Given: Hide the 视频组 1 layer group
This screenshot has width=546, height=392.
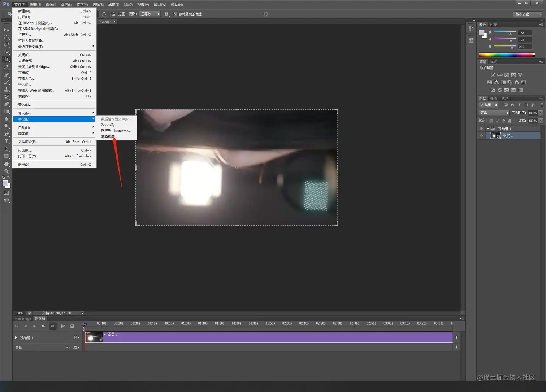Looking at the screenshot, I should coord(481,129).
